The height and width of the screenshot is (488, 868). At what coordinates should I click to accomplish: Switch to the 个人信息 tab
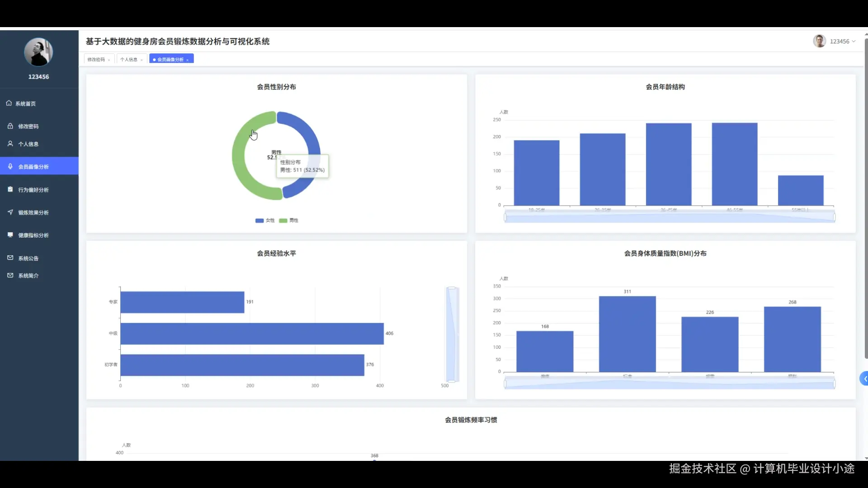point(129,60)
